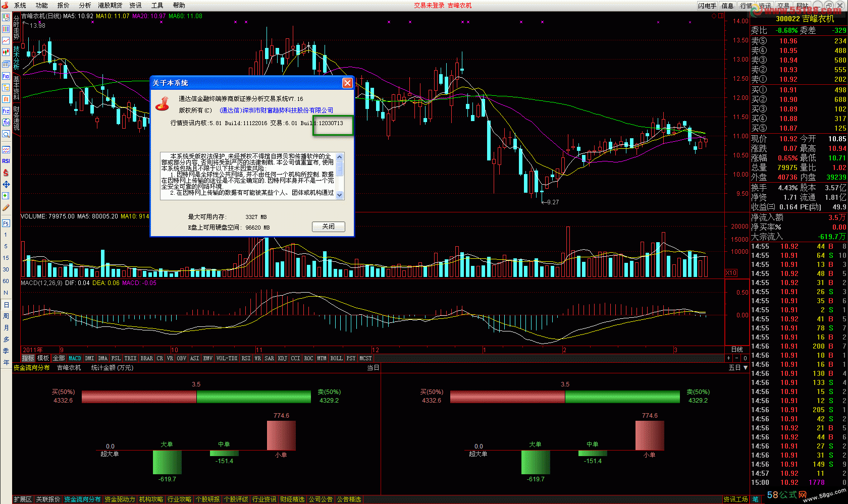Switch to 1-minute period
The height and width of the screenshot is (504, 848).
click(x=6, y=235)
